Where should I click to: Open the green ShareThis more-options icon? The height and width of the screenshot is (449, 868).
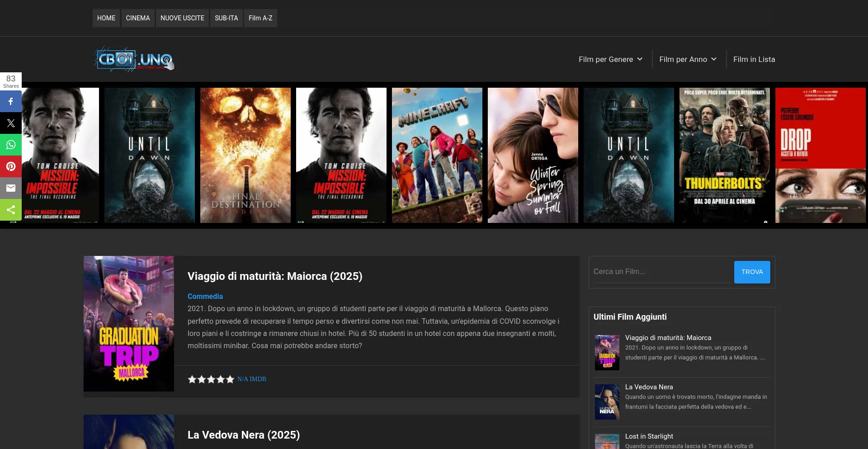[x=11, y=210]
